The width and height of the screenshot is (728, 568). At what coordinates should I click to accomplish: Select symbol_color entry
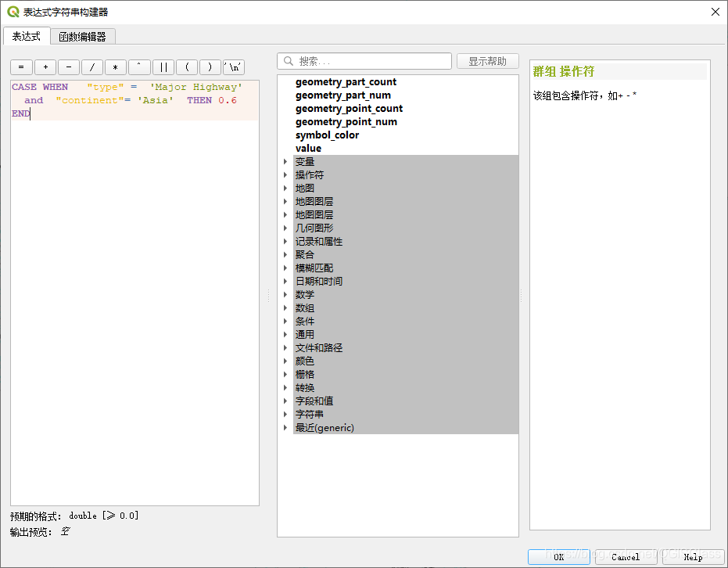pyautogui.click(x=328, y=135)
